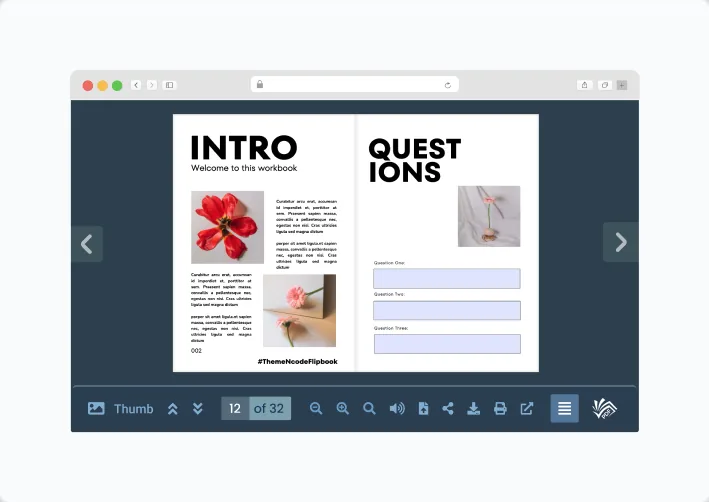Open flipbook in new window icon

click(x=527, y=408)
